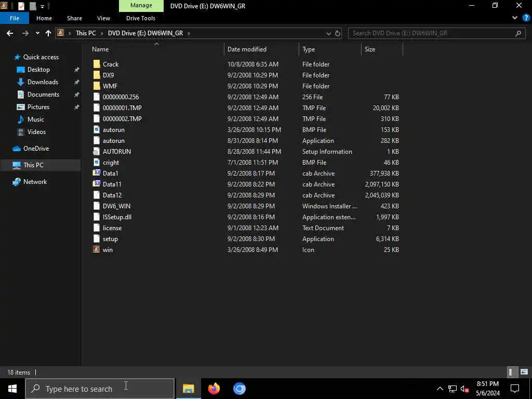Expand recent locations dropdown
This screenshot has height=399, width=532.
point(37,33)
